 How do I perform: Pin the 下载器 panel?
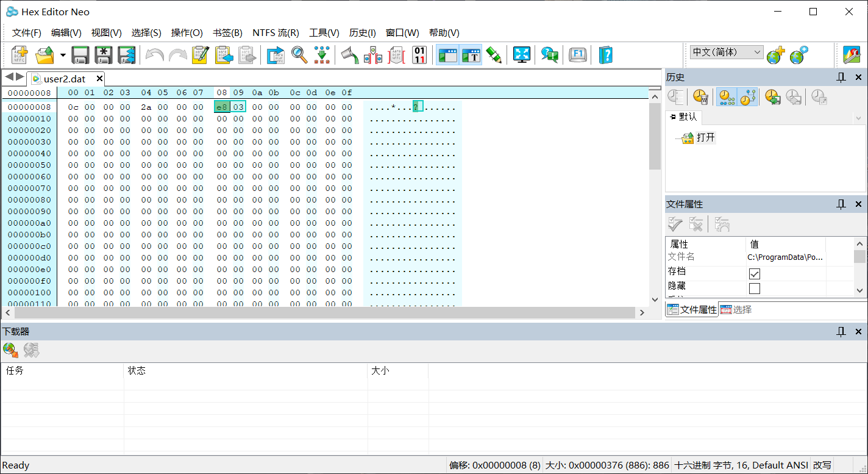click(841, 332)
